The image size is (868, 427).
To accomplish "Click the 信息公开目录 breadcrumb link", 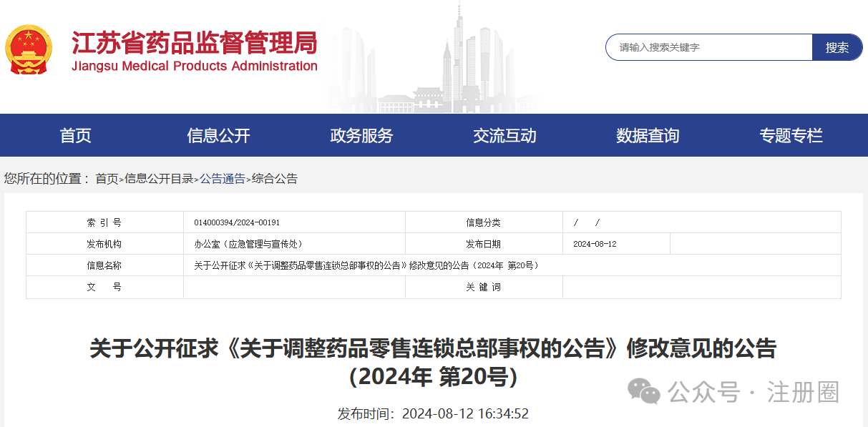I will (x=159, y=179).
